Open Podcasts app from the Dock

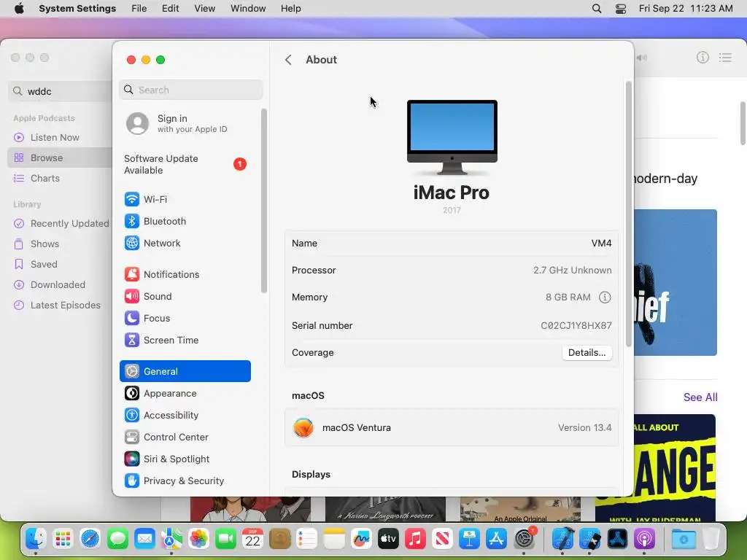pos(644,539)
